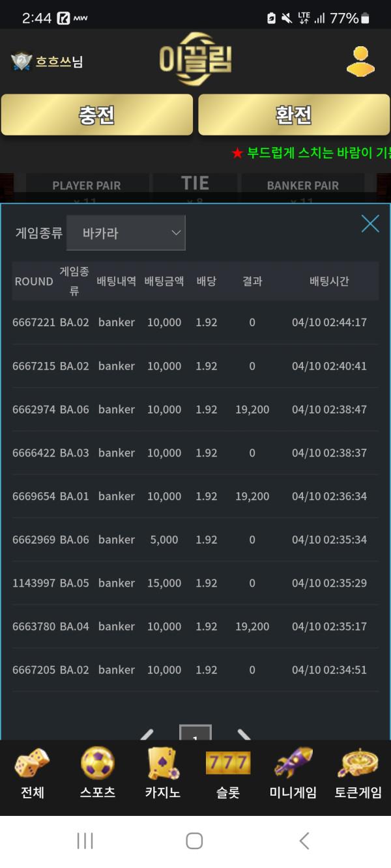Screen dimensions: 391x868
Task: Tap the member rank badge icon
Action: (x=22, y=62)
